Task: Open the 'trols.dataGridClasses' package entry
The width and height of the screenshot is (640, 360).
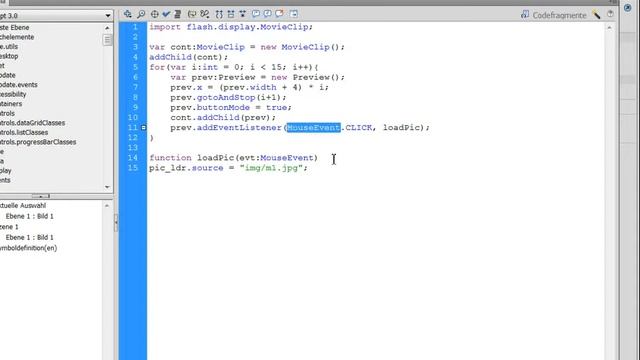Action: click(x=33, y=123)
